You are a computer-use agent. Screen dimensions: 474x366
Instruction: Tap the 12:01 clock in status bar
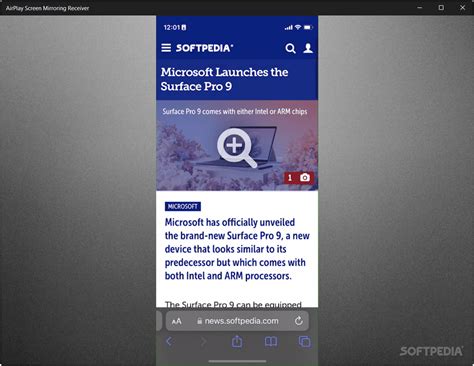(172, 27)
